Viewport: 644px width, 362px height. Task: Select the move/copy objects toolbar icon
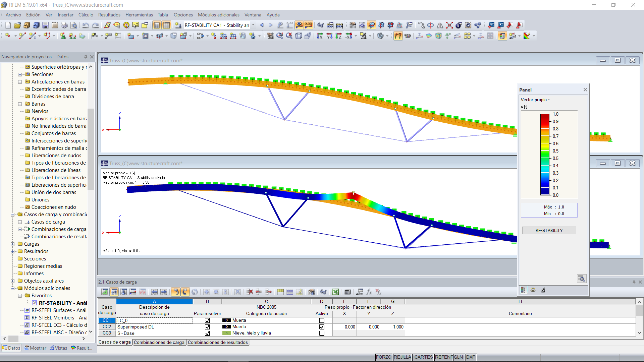click(422, 25)
